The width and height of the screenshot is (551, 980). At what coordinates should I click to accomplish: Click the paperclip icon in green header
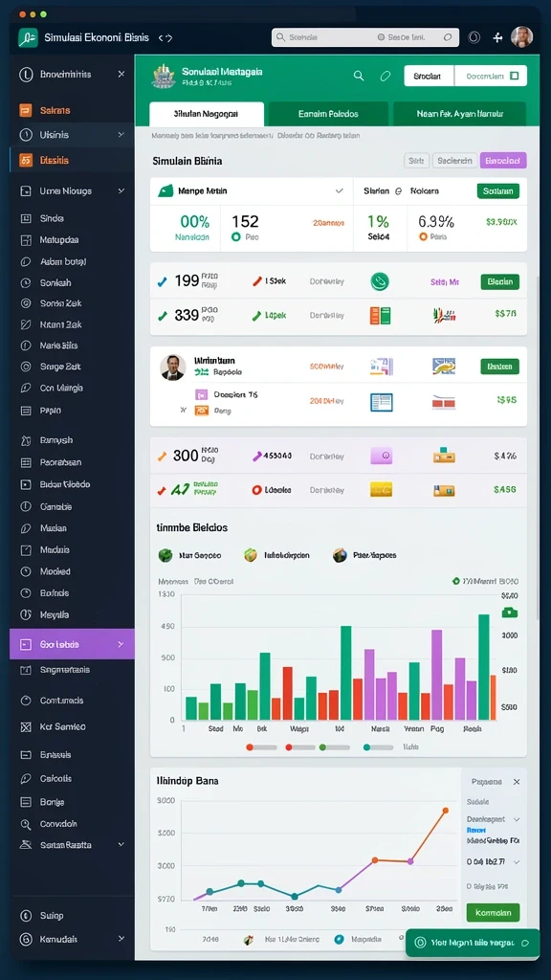point(386,76)
